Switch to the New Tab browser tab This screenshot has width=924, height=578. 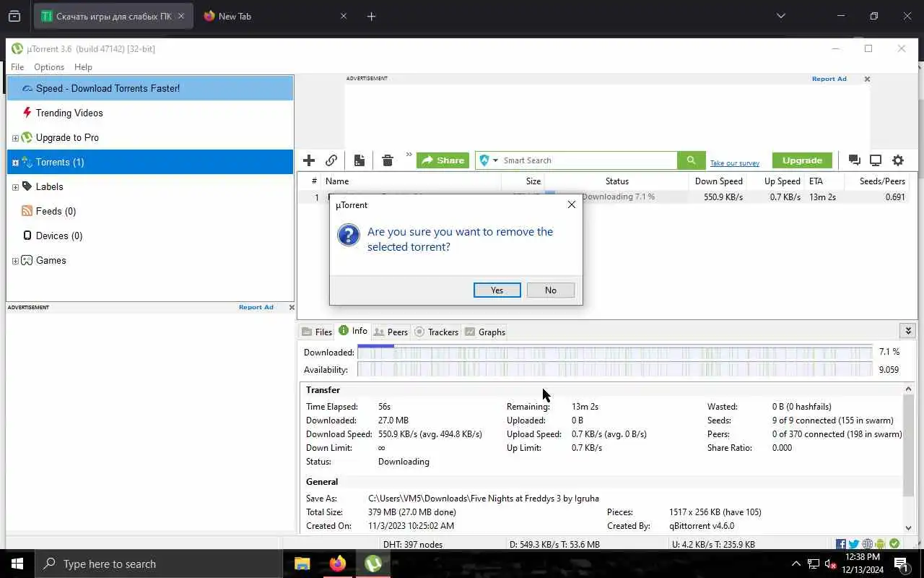[275, 16]
